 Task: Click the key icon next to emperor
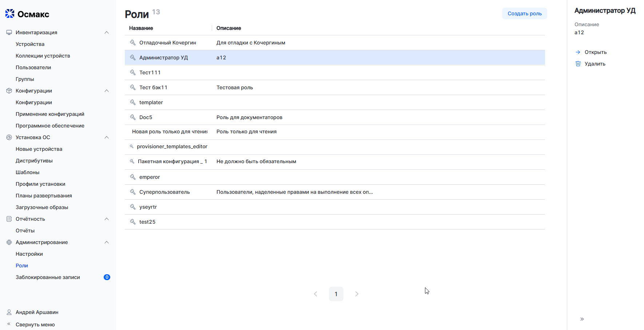pyautogui.click(x=133, y=177)
